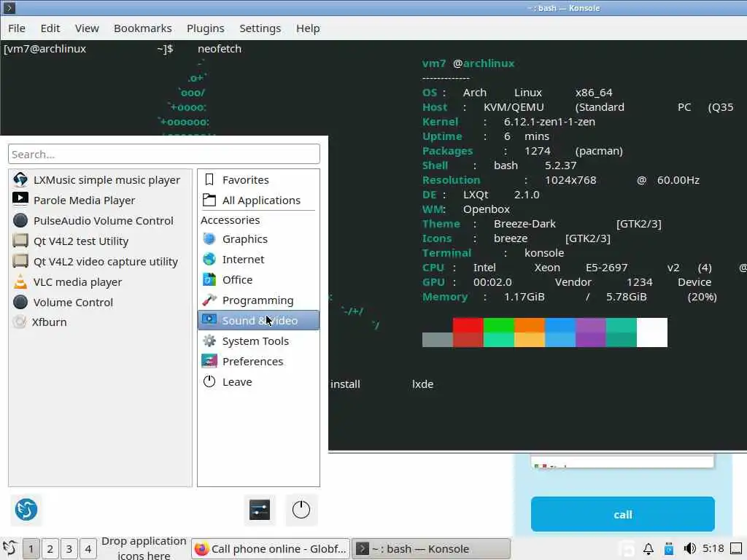Open Konsole Plugins menu

pyautogui.click(x=205, y=28)
